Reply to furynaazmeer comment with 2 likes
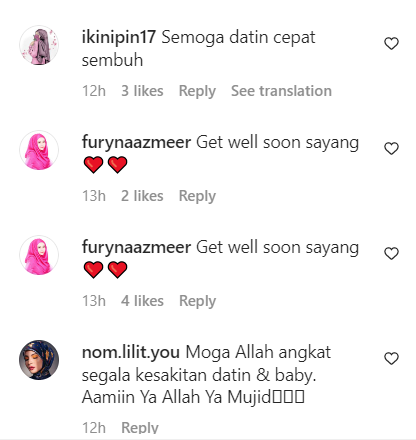The image size is (416, 440). click(x=197, y=196)
